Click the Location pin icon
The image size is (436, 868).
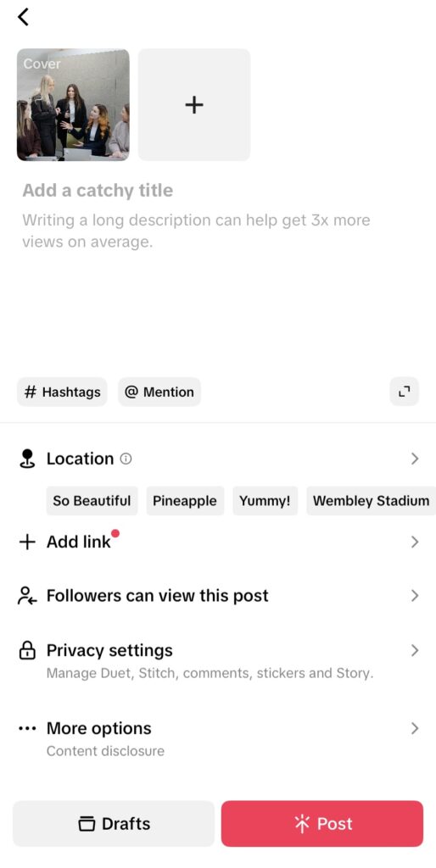27,459
